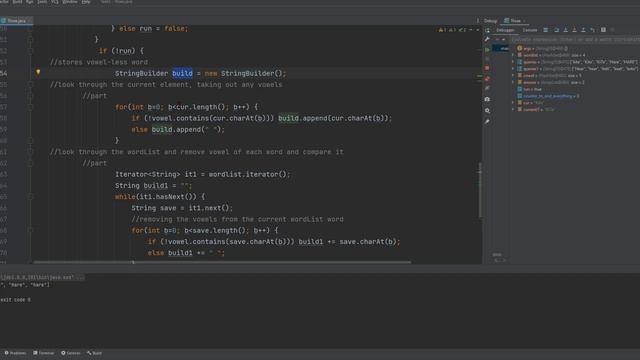Screen dimensions: 640x360
Task: Click the Rerun debug icon
Action: tap(487, 30)
